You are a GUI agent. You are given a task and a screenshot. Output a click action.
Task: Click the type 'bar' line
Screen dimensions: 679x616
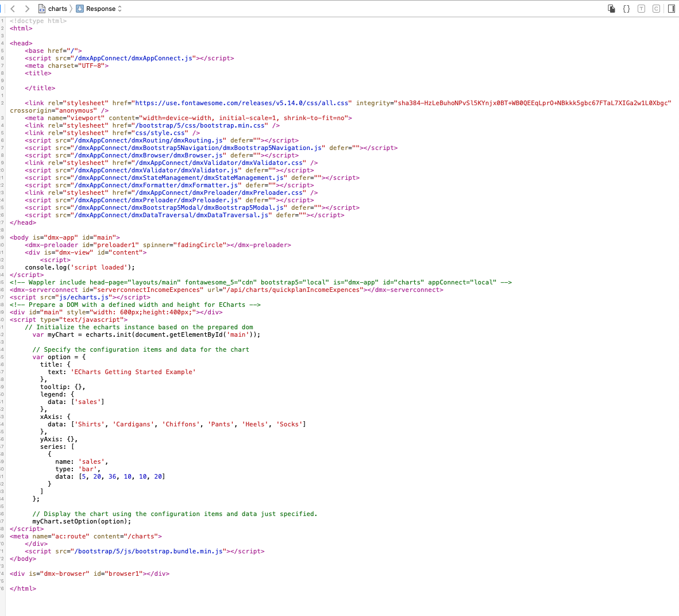pyautogui.click(x=78, y=469)
